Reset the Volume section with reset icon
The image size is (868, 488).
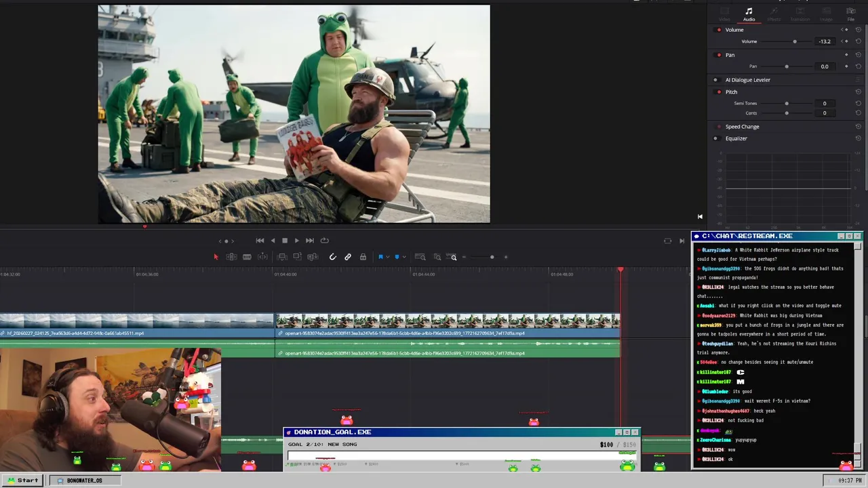tap(859, 30)
